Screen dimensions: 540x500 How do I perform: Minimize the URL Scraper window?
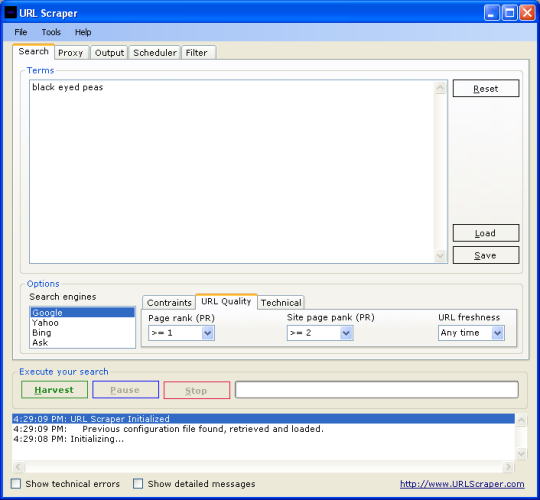491,13
